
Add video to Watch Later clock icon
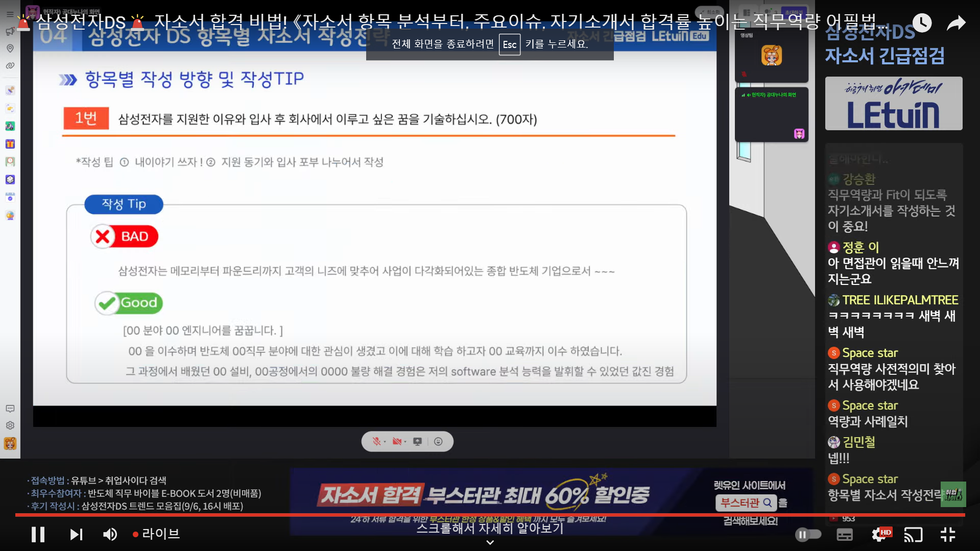(x=922, y=22)
